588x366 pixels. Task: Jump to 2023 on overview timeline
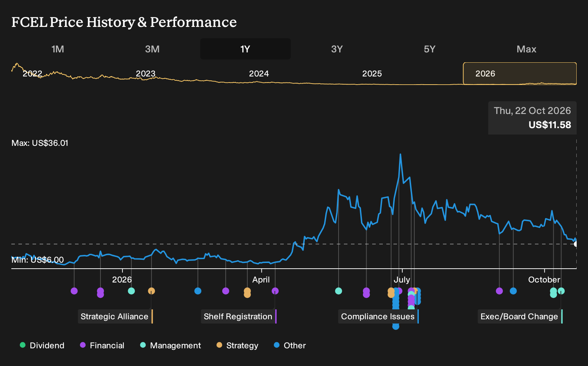[x=145, y=74]
